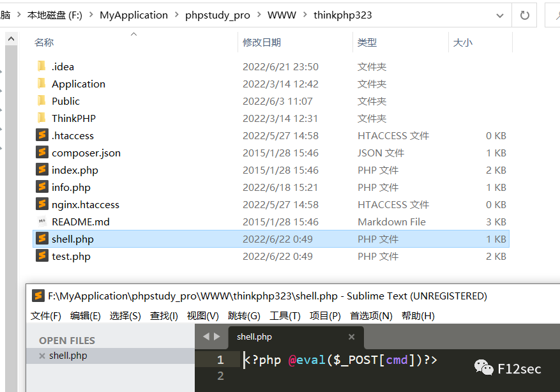Navigate to 本地磁盘 (F:) breadcrumb
560x392 pixels.
55,15
